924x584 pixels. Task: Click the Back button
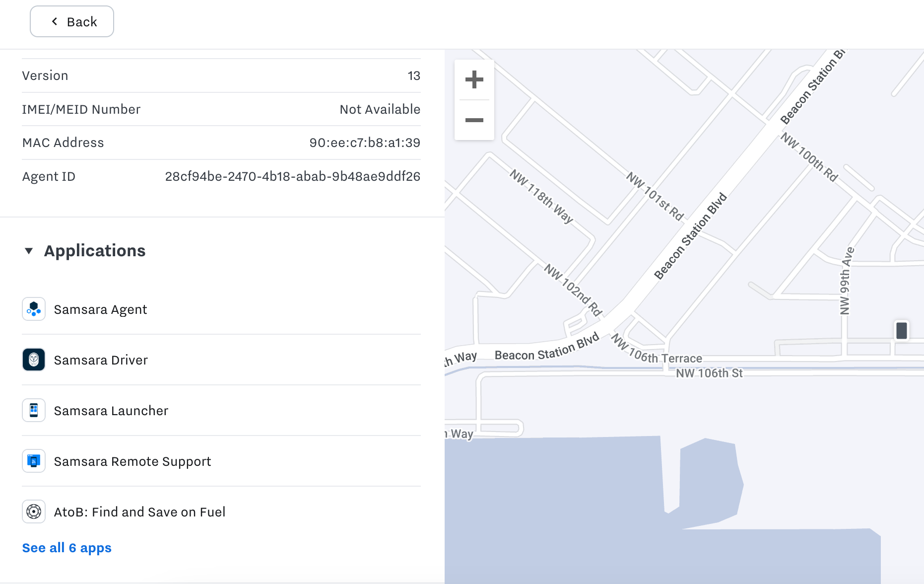[72, 22]
